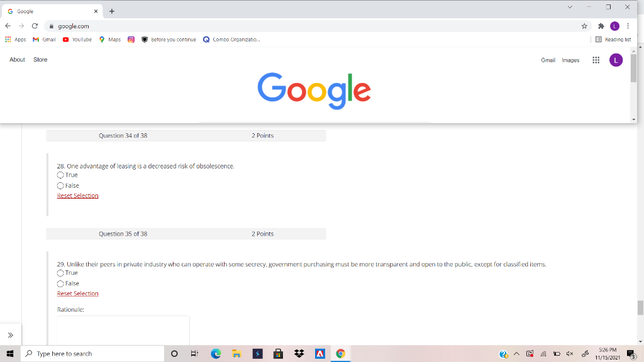Viewport: 644px width, 362px height.
Task: Collapse the page content with the sidebar chevron
Action: 10,335
